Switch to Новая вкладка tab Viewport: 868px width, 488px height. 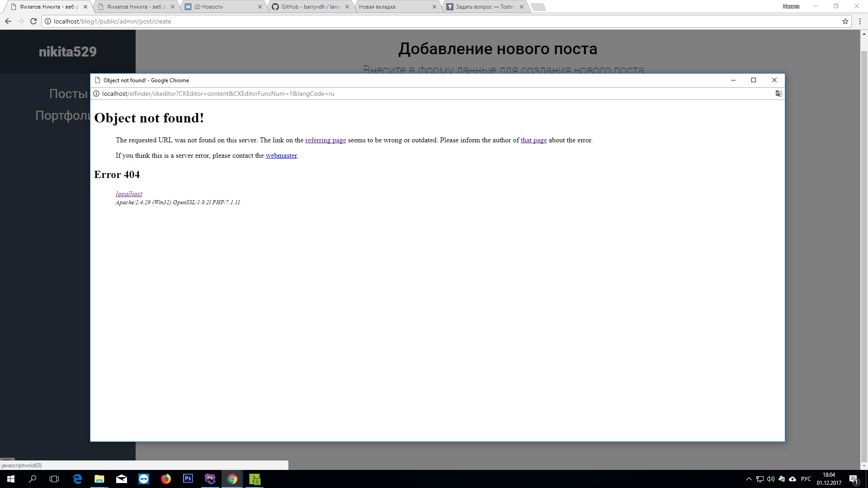(x=398, y=7)
